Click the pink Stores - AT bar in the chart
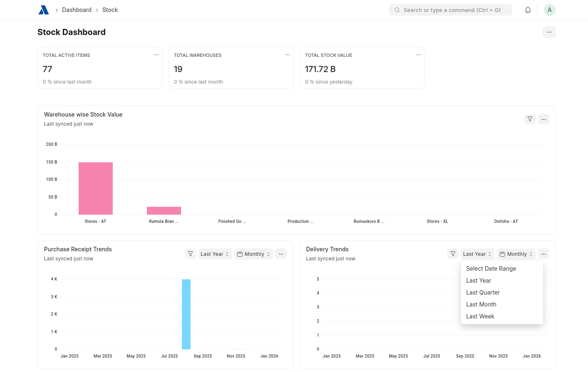 coord(95,188)
